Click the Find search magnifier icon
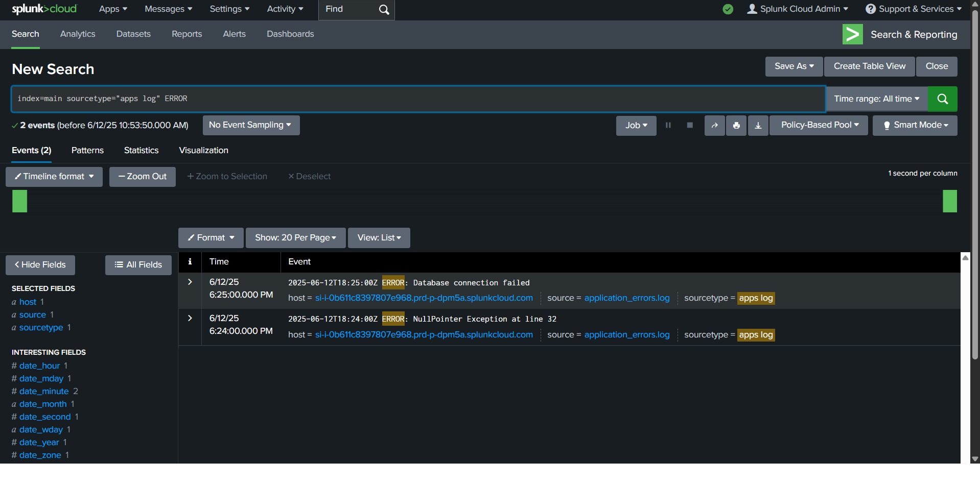 click(384, 10)
